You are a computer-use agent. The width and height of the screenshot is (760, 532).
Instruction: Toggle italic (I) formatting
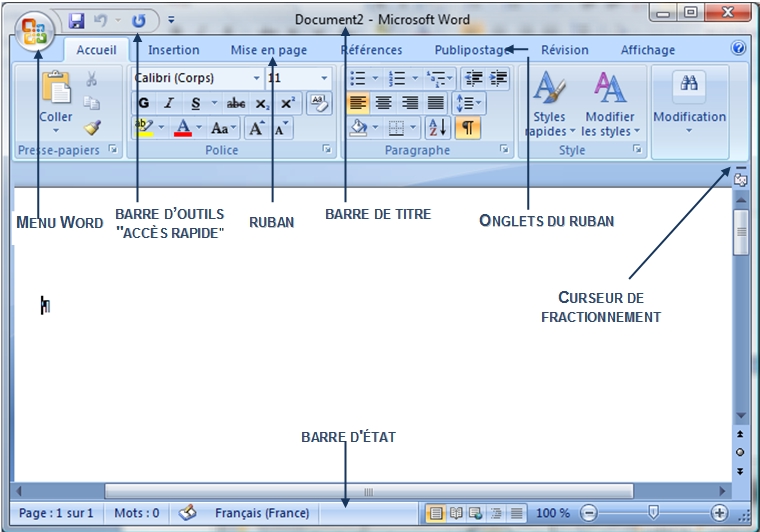pos(169,103)
